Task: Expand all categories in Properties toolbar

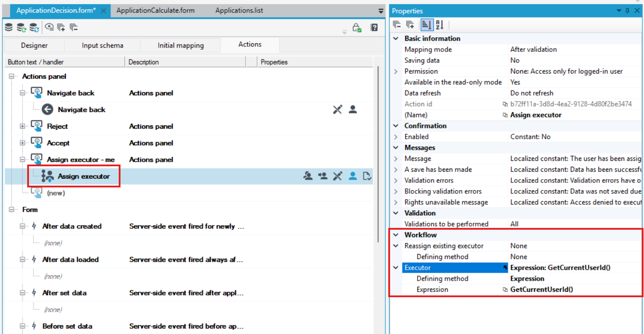Action: pos(410,25)
